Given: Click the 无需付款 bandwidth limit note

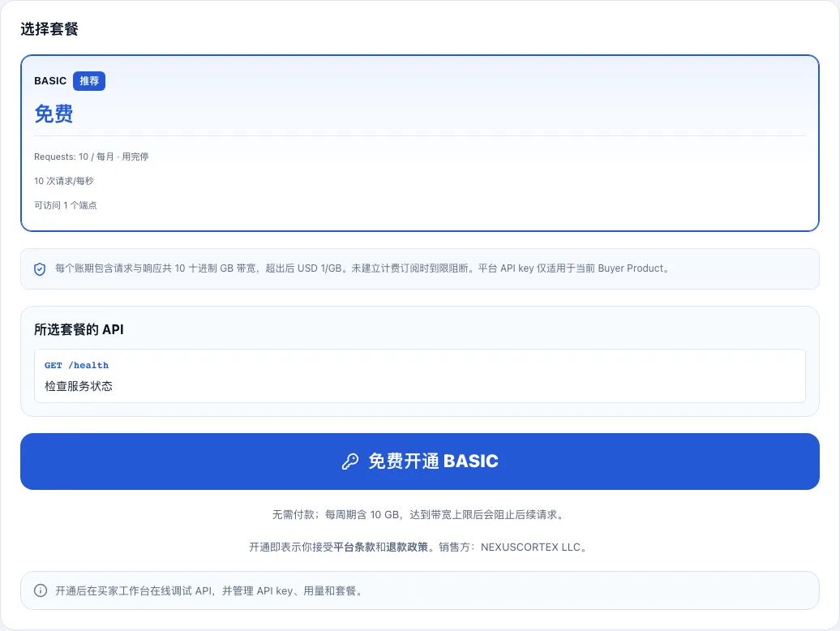Looking at the screenshot, I should [418, 515].
